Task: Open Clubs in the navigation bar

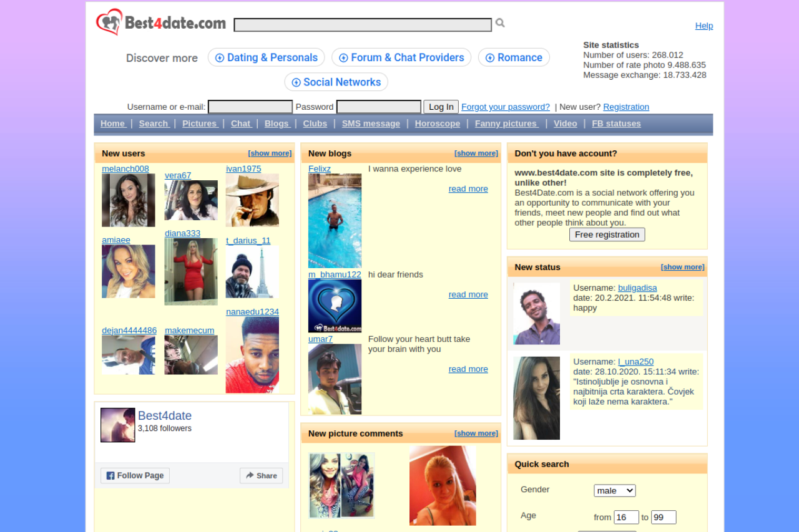Action: [x=315, y=123]
